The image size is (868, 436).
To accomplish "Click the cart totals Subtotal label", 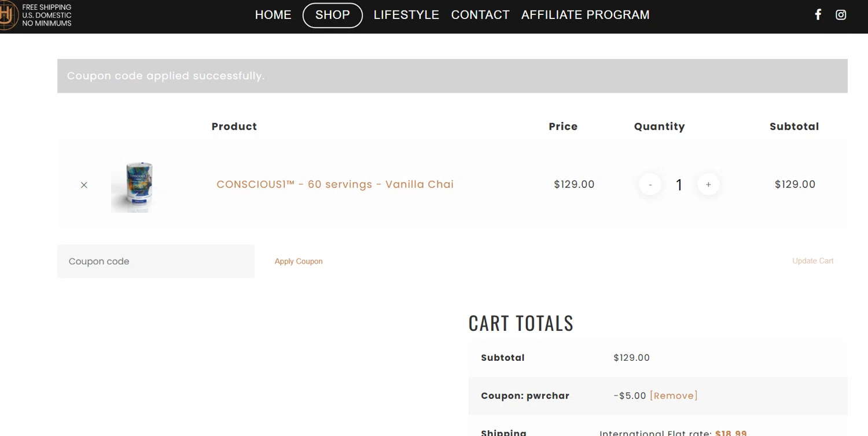I will coord(503,358).
